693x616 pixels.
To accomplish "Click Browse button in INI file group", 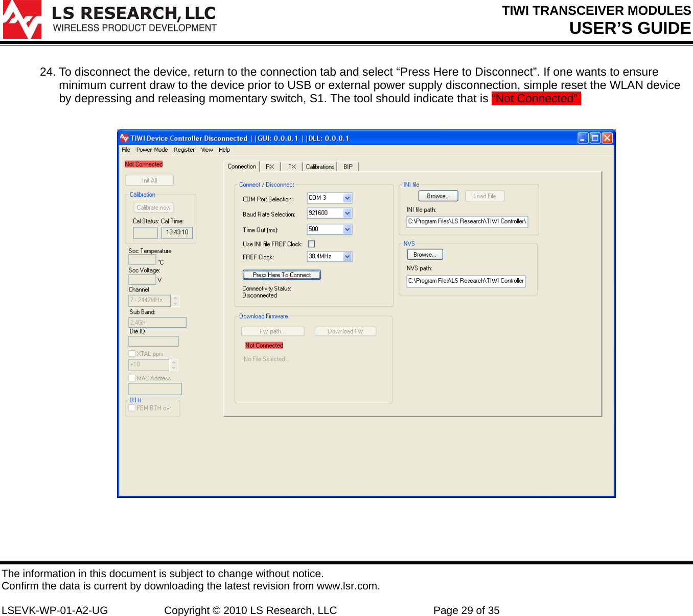I will 438,196.
